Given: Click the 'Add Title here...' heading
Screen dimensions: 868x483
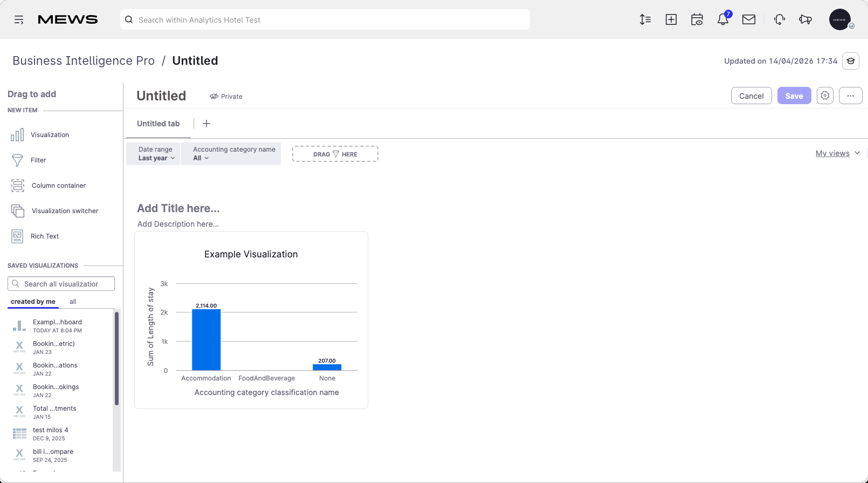Looking at the screenshot, I should click(178, 208).
